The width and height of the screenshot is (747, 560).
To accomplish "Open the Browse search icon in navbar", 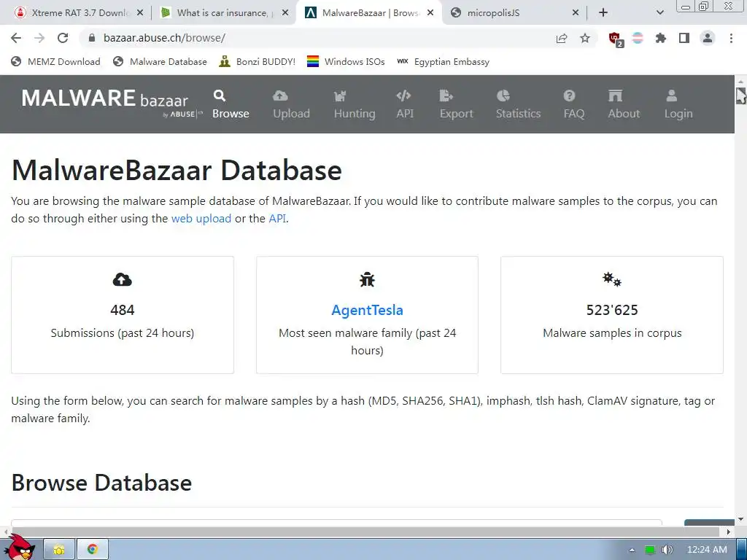I will (219, 96).
